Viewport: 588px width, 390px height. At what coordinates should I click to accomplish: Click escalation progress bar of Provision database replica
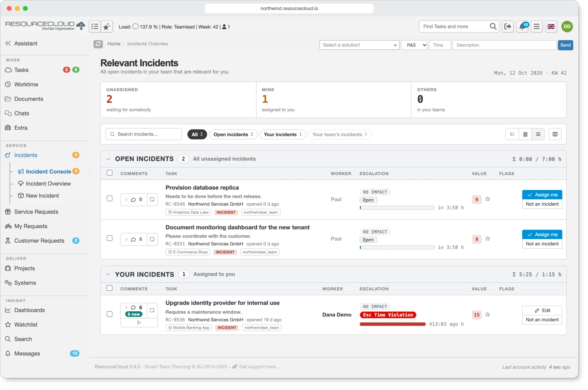click(397, 208)
